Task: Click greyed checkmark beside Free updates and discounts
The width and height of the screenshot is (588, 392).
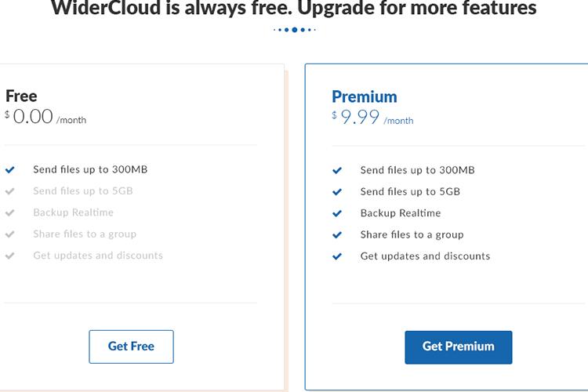Action: pyautogui.click(x=9, y=256)
